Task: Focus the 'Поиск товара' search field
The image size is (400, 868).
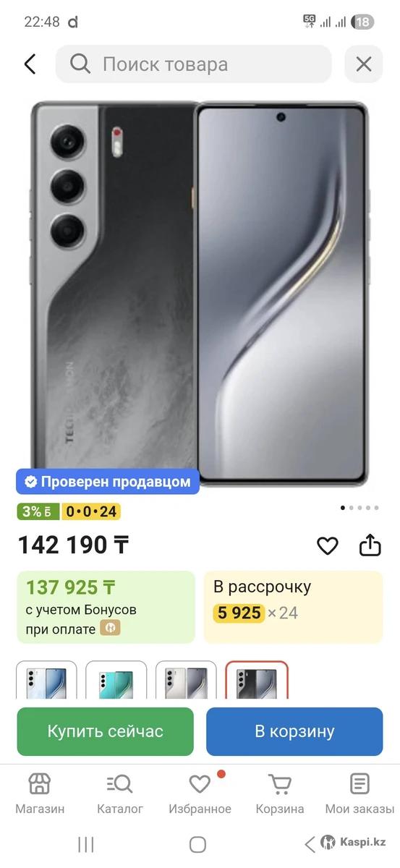Action: tap(193, 64)
